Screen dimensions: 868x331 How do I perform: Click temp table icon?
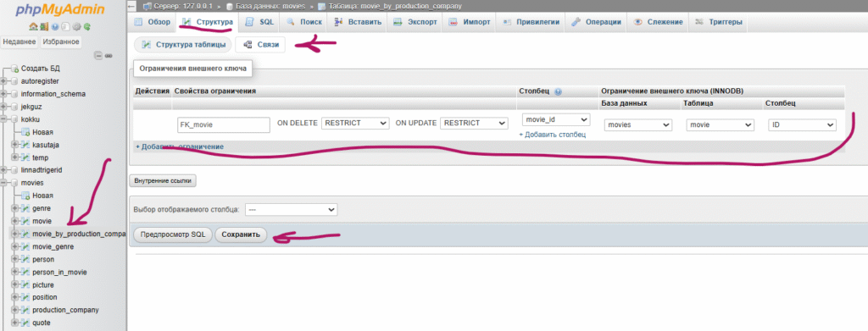(x=25, y=157)
